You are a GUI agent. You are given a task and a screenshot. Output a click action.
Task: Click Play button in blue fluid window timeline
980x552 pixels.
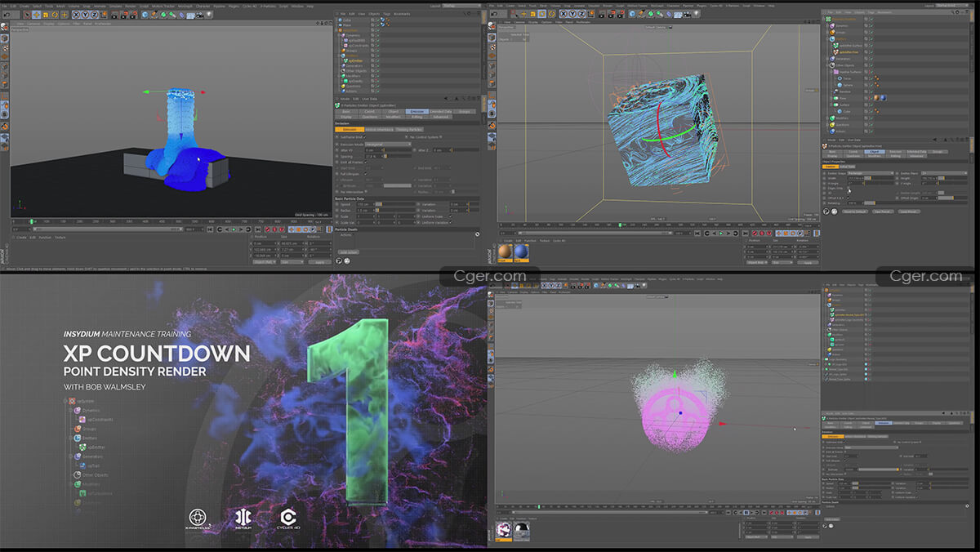pyautogui.click(x=234, y=229)
